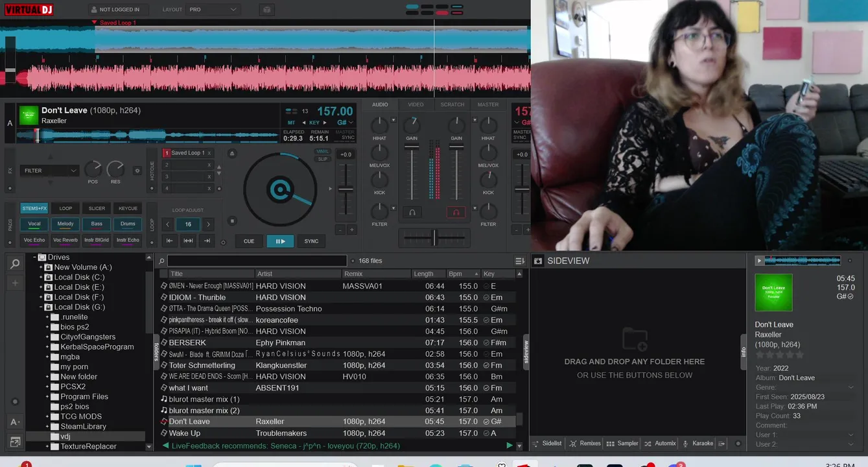Toggle the red headphone cue for right channel
The width and height of the screenshot is (868, 467).
456,212
